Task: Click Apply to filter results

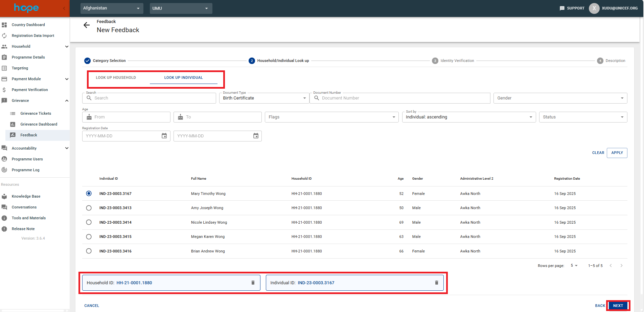Action: click(x=617, y=153)
